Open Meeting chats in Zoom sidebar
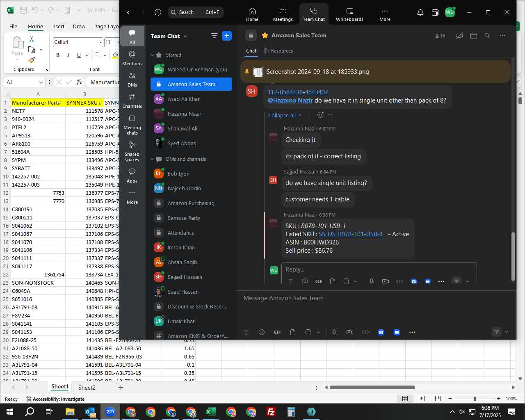The width and height of the screenshot is (525, 420). (132, 125)
